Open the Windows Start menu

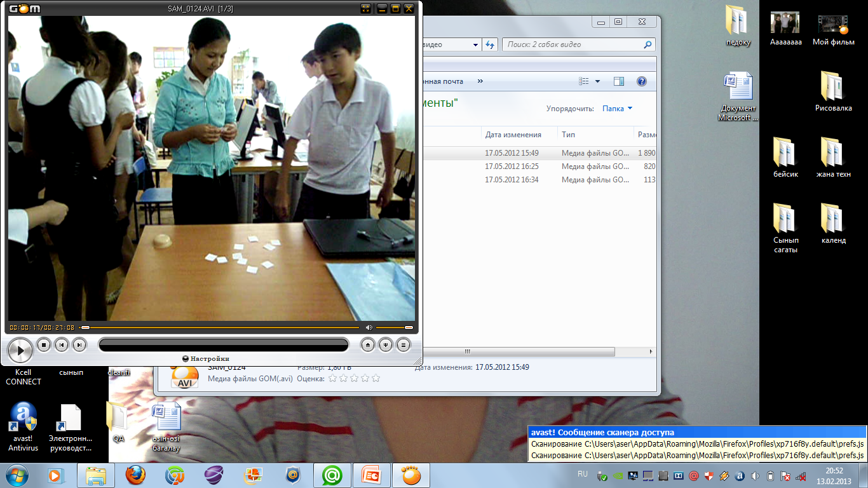click(x=16, y=475)
